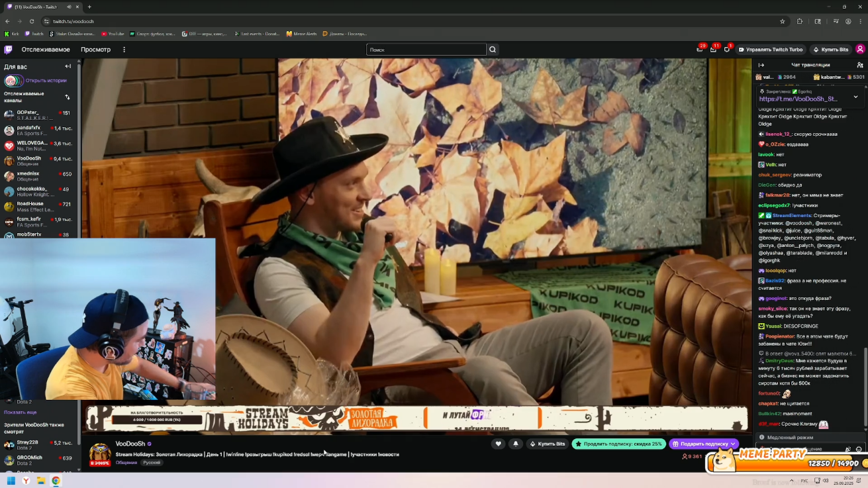The image size is (868, 488).
Task: Open the three-dot more menu in top nav
Action: click(x=124, y=50)
